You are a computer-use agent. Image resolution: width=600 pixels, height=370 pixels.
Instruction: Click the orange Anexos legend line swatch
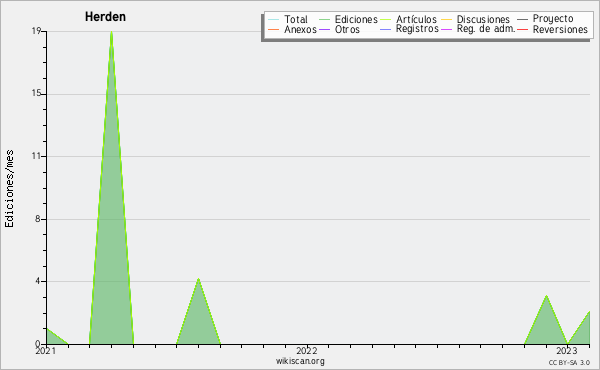point(274,29)
